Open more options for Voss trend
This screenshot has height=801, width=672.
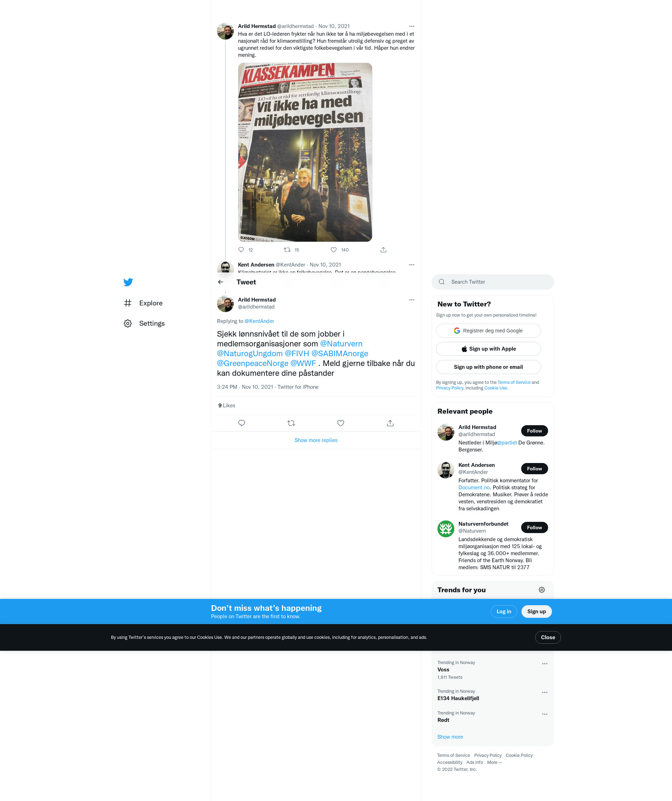click(544, 664)
